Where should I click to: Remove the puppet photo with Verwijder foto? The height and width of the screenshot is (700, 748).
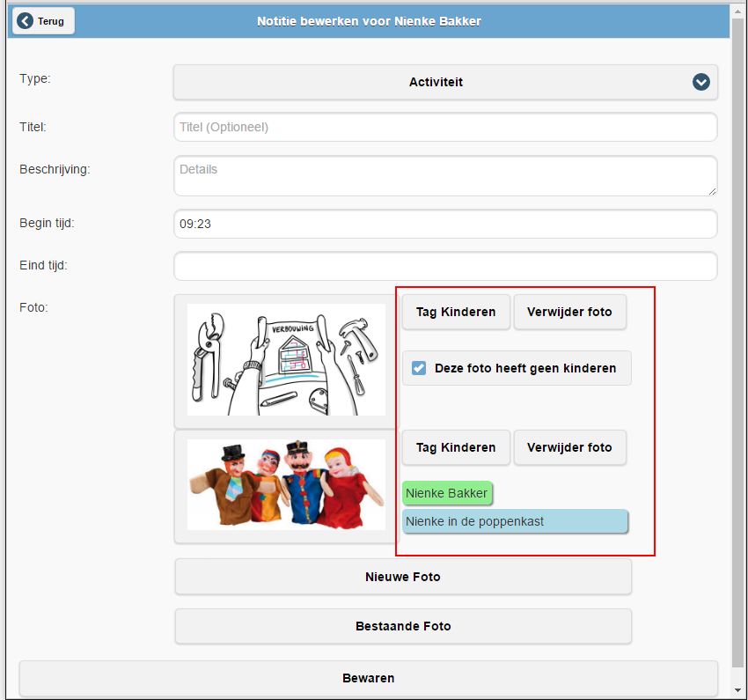click(x=569, y=447)
